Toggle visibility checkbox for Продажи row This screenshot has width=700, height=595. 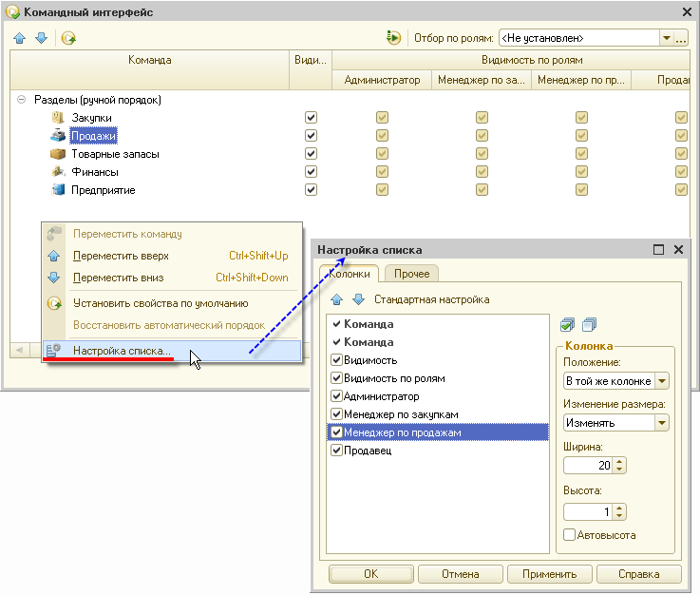[x=311, y=135]
